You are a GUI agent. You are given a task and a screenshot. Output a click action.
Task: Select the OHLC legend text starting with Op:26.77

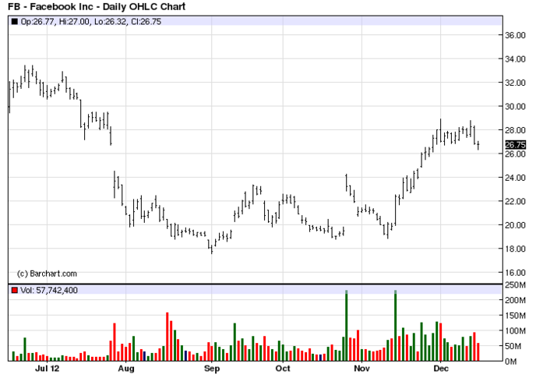pos(71,22)
